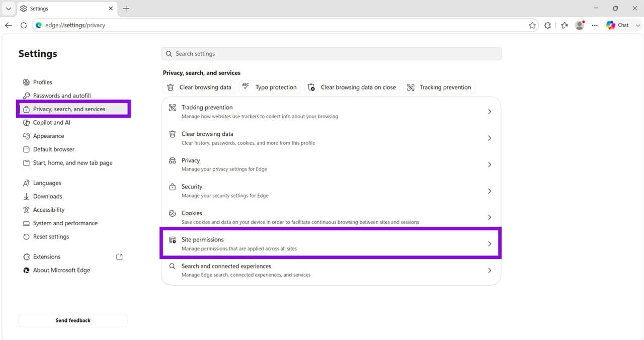Click Send feedback button
Viewport: 644px width, 340px height.
tap(73, 320)
